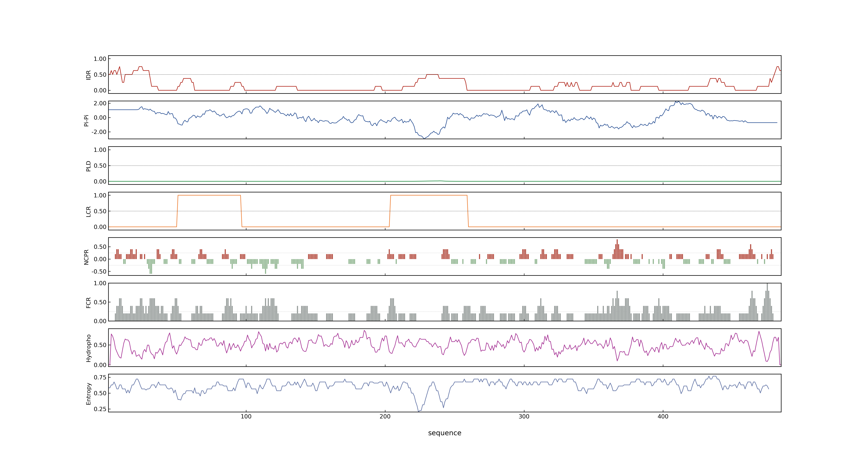Click the x-axis tick label 200
The image size is (868, 463).
(385, 416)
